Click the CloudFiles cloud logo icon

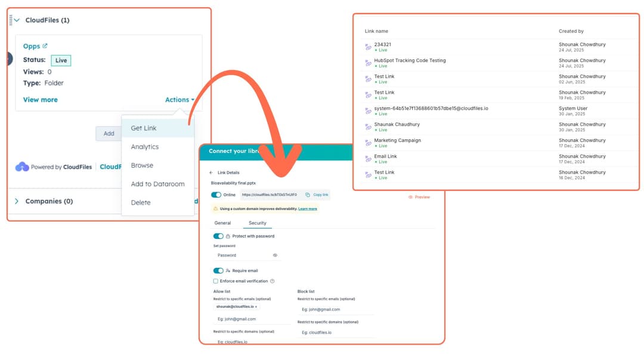point(22,167)
